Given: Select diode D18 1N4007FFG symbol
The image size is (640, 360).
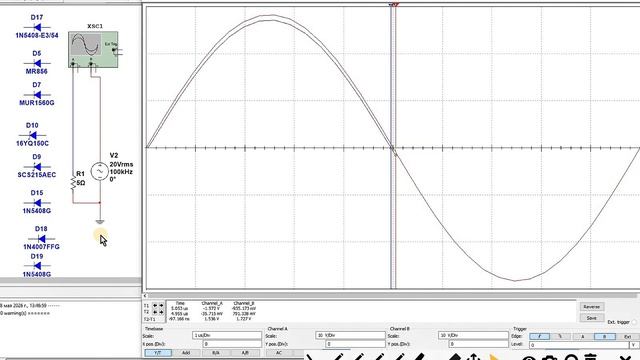Looking at the screenshot, I should pyautogui.click(x=42, y=238).
